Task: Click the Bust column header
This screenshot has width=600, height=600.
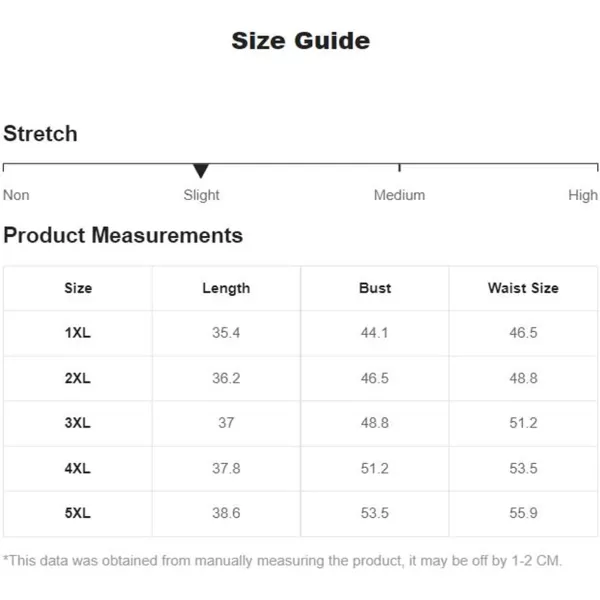Action: tap(375, 288)
